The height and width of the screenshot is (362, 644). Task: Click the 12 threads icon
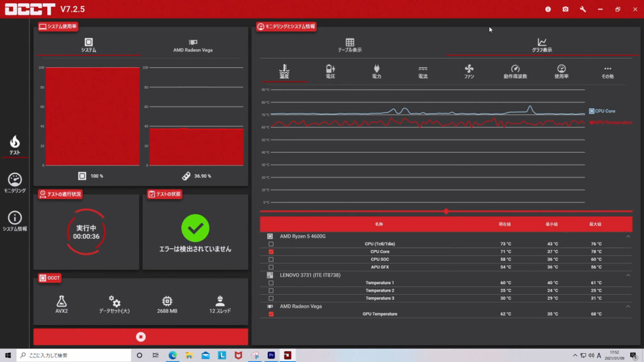(219, 301)
